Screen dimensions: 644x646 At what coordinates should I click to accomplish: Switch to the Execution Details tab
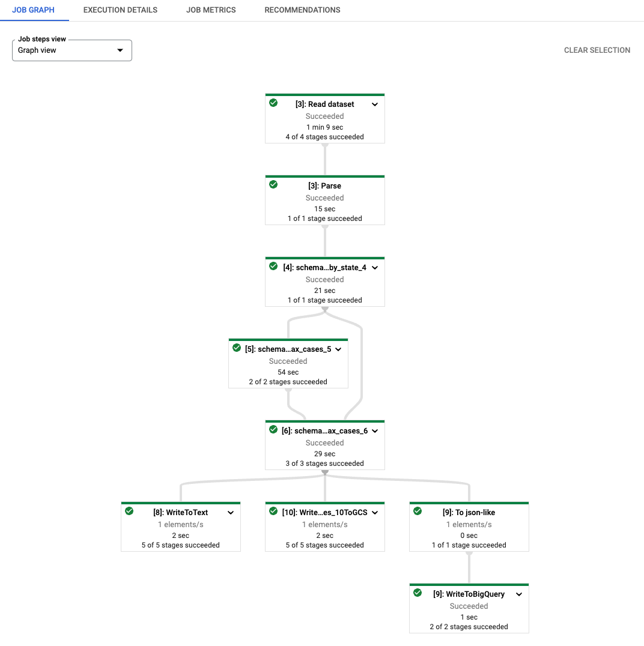120,10
